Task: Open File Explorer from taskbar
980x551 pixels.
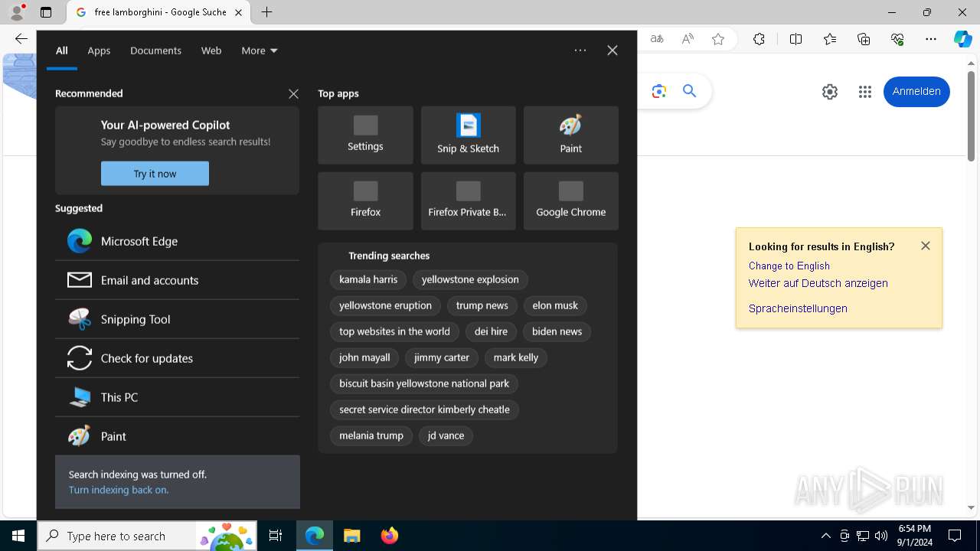Action: point(352,536)
